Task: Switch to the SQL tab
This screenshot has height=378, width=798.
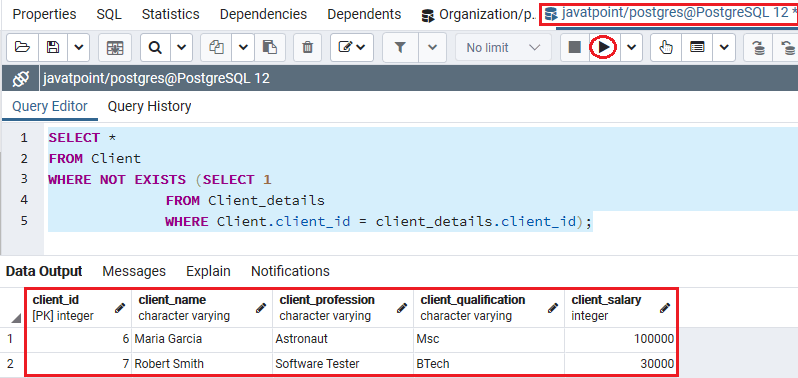Action: 109,14
